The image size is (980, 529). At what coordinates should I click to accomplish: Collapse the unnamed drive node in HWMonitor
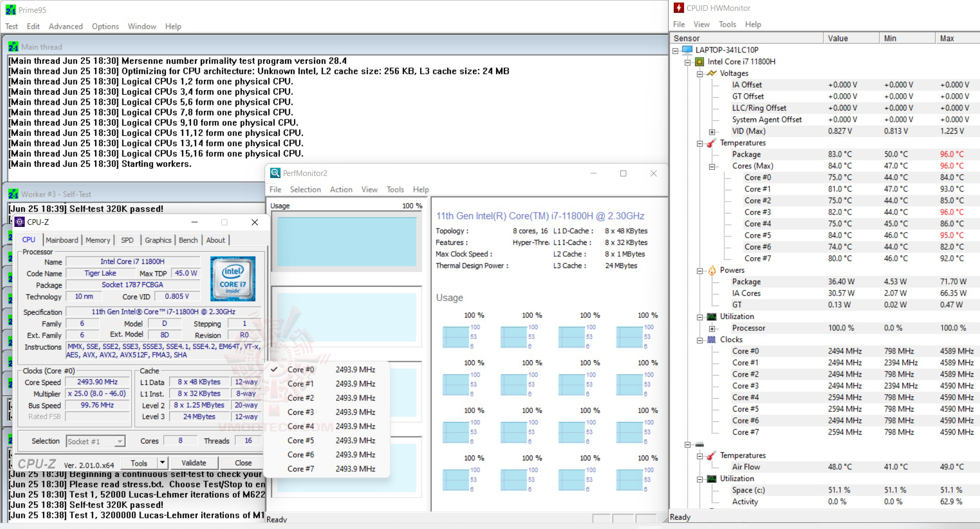pyautogui.click(x=688, y=445)
